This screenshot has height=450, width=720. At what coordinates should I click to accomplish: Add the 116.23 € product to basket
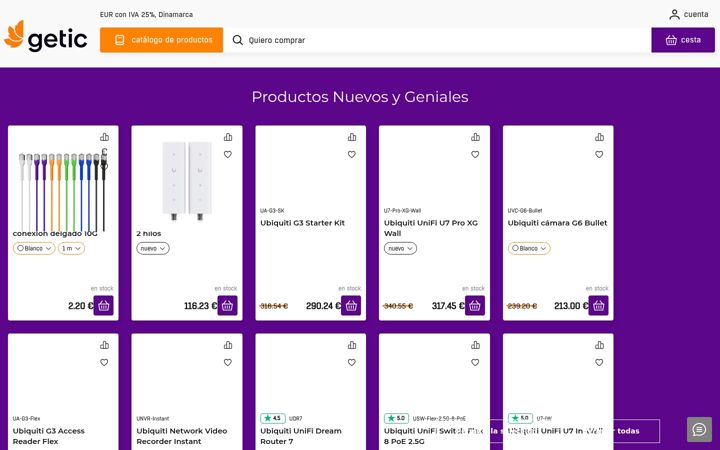pos(227,306)
